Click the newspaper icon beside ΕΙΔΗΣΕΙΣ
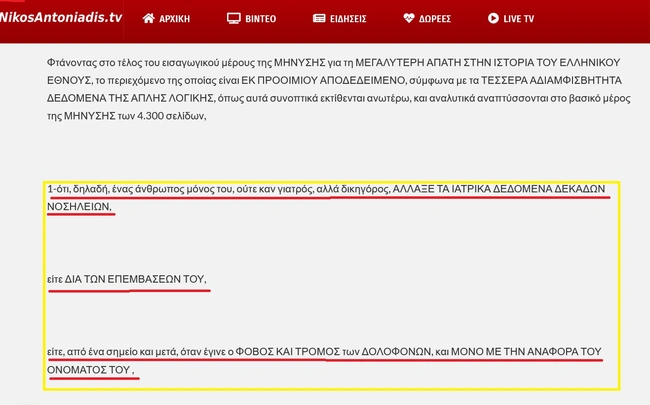Viewport: 650px width, 405px height. point(319,18)
